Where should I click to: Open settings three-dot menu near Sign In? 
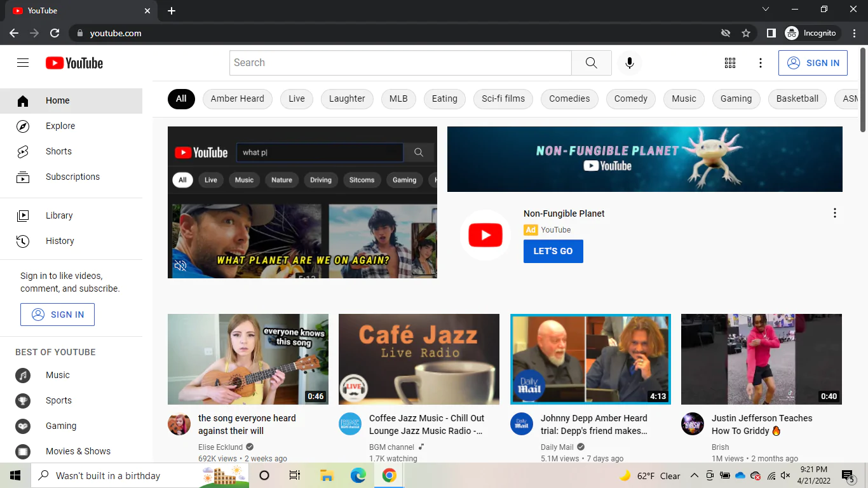click(x=760, y=63)
